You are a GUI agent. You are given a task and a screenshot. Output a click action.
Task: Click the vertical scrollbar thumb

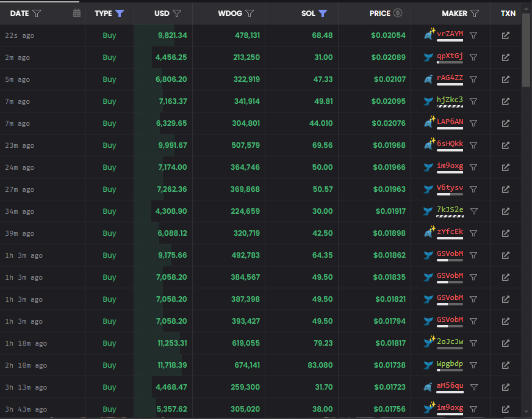pyautogui.click(x=527, y=50)
